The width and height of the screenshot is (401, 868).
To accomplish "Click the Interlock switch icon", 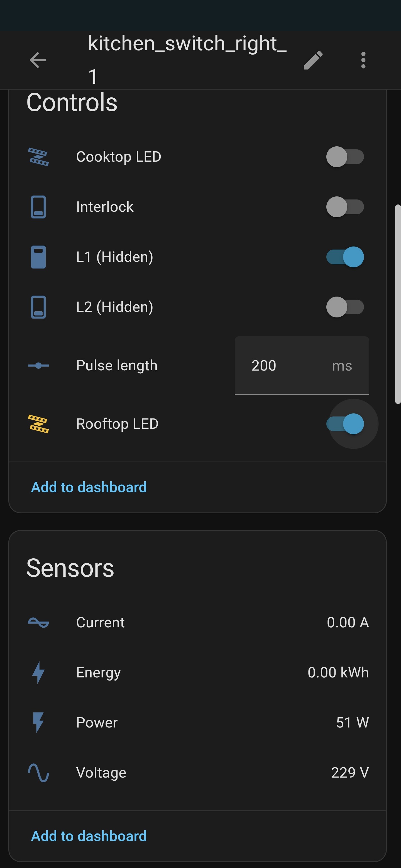I will 38,207.
